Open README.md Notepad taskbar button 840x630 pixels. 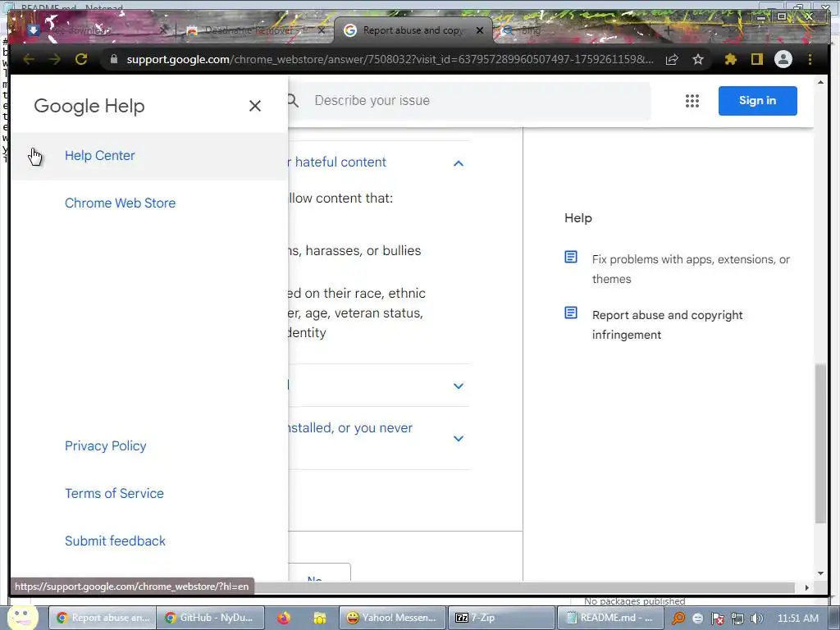(609, 618)
